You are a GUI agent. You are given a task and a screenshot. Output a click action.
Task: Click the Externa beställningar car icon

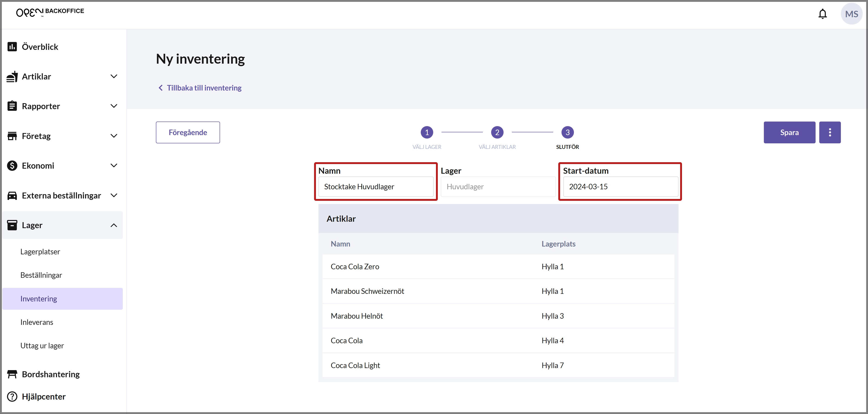pyautogui.click(x=12, y=196)
